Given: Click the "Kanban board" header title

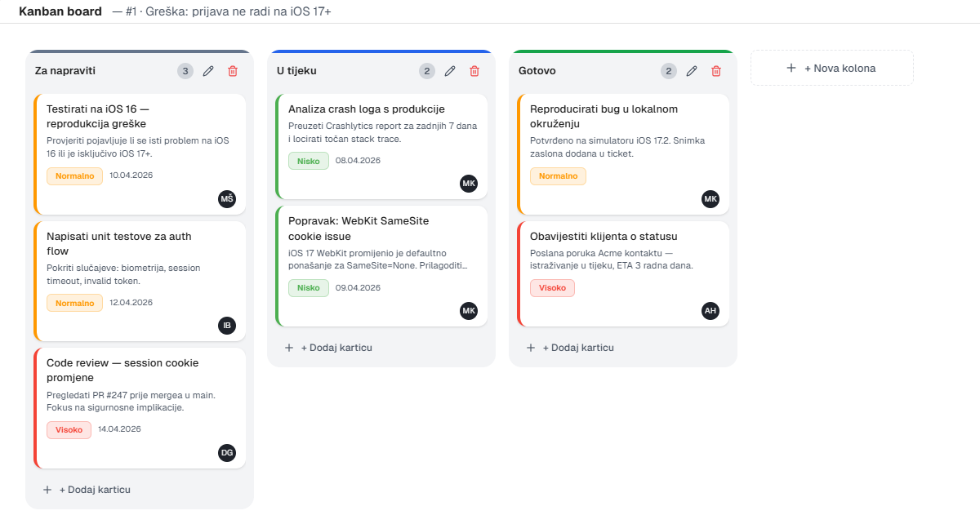Looking at the screenshot, I should [60, 11].
